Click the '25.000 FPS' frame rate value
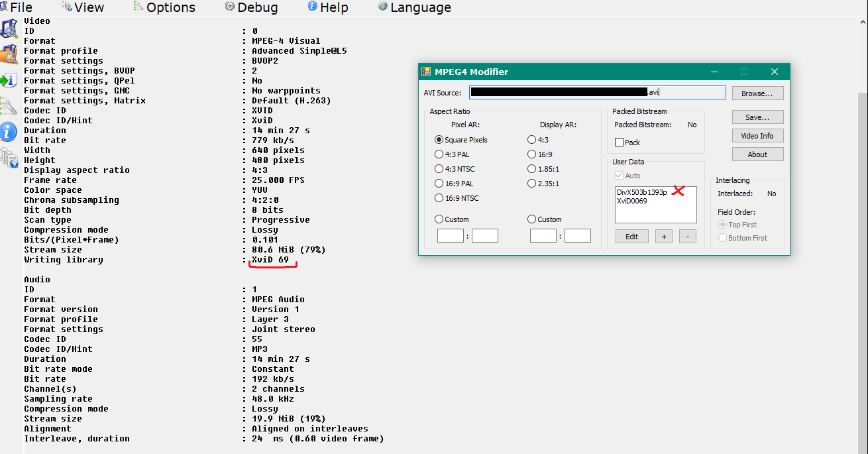Image resolution: width=868 pixels, height=454 pixels. [278, 180]
